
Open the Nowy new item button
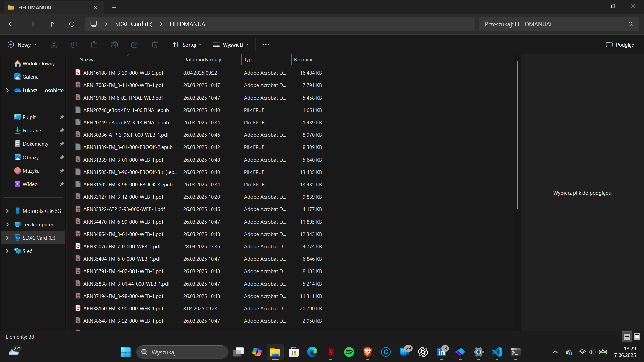coord(22,45)
